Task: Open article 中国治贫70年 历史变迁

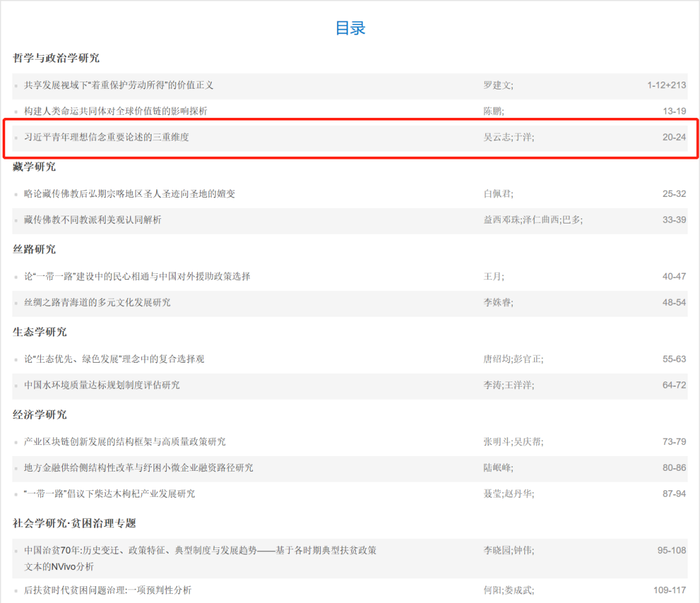Action: point(200,551)
